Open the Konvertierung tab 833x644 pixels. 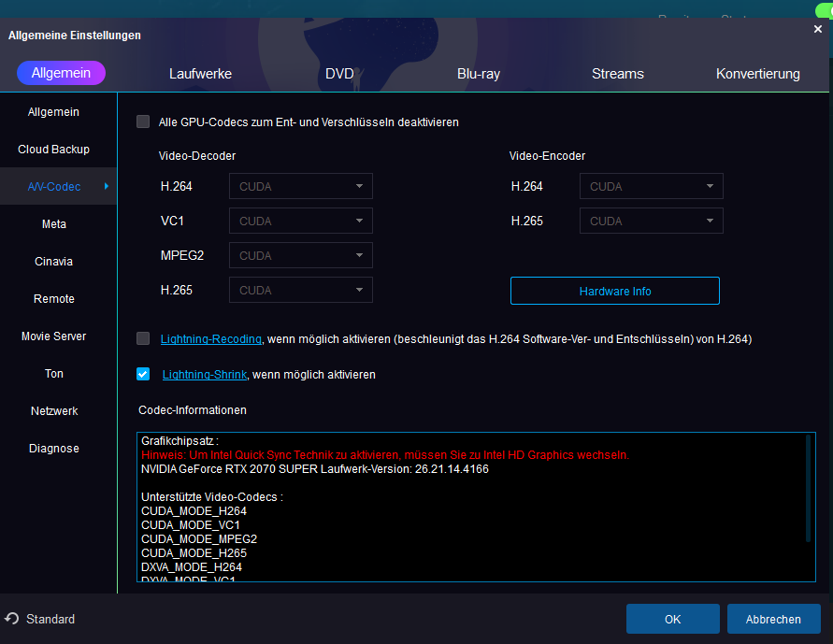(x=757, y=74)
